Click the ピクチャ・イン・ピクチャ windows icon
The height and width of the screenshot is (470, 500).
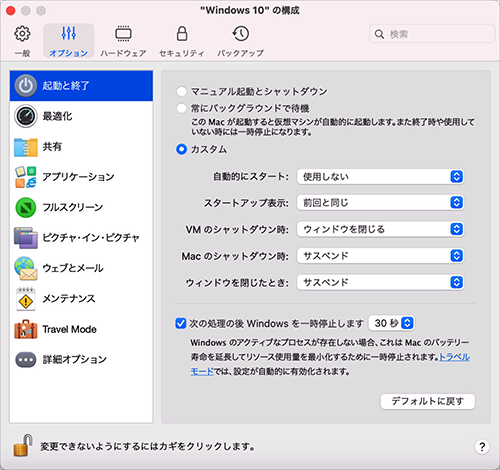pyautogui.click(x=26, y=238)
